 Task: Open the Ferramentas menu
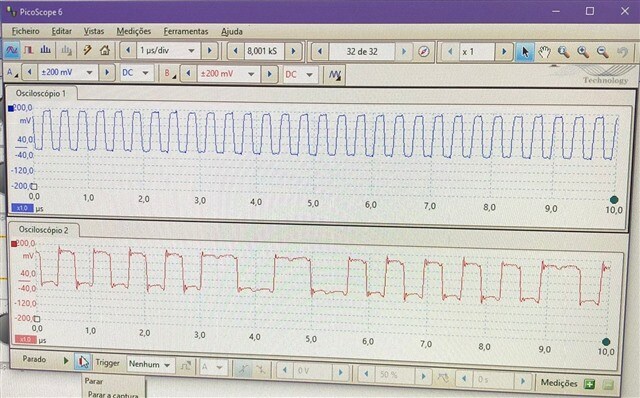pyautogui.click(x=186, y=31)
